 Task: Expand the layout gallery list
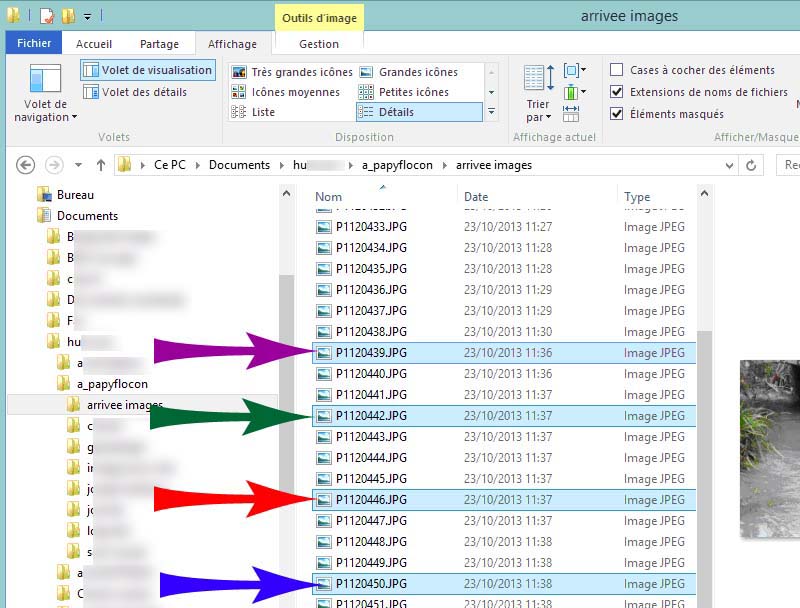click(491, 111)
